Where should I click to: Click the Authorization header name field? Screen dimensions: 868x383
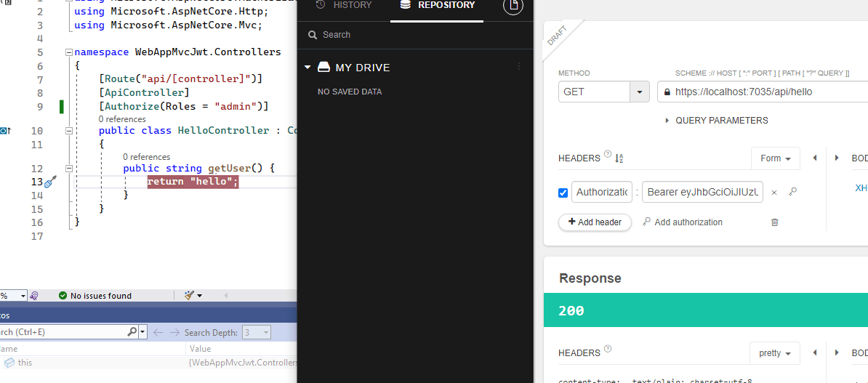click(602, 192)
